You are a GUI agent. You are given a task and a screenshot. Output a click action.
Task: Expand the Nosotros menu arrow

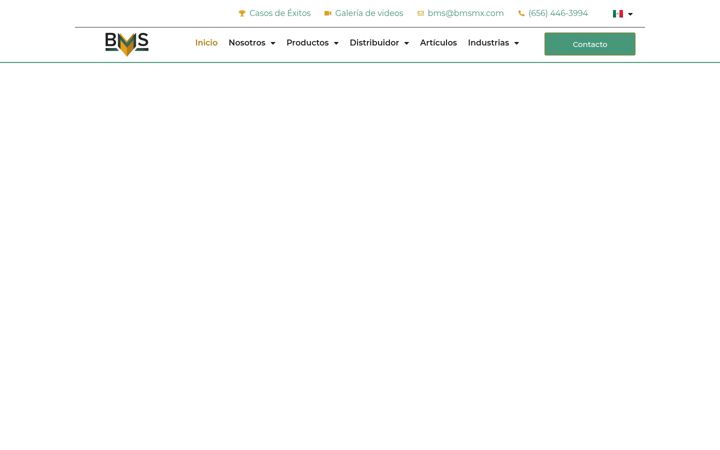[273, 43]
